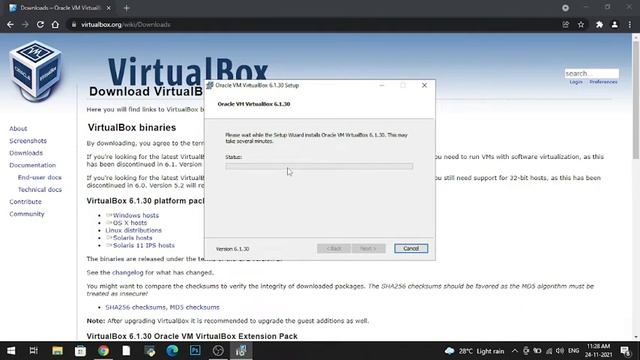The image size is (640, 360).
Task: Close the Downloads browser tab
Action: click(x=109, y=8)
